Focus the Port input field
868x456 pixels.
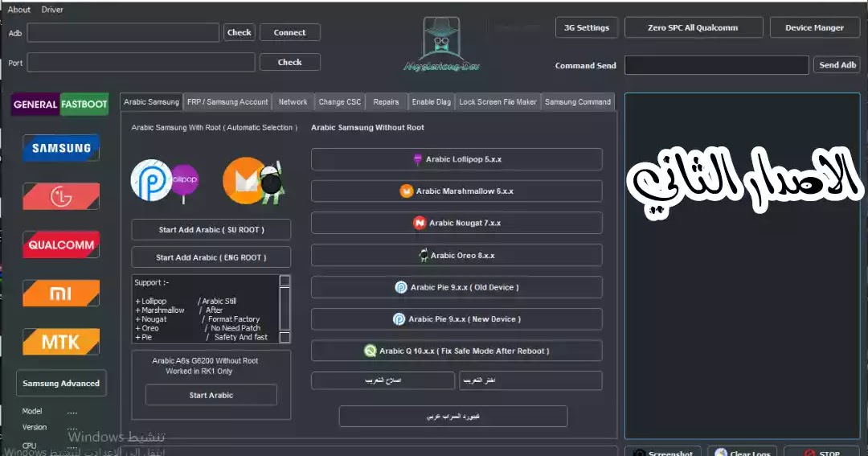[x=141, y=62]
